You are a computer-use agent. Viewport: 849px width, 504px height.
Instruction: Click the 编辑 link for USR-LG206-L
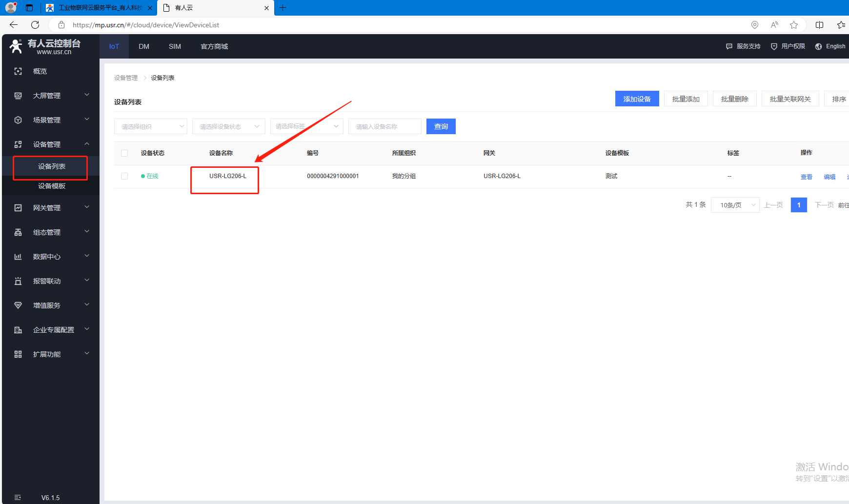[x=829, y=177]
